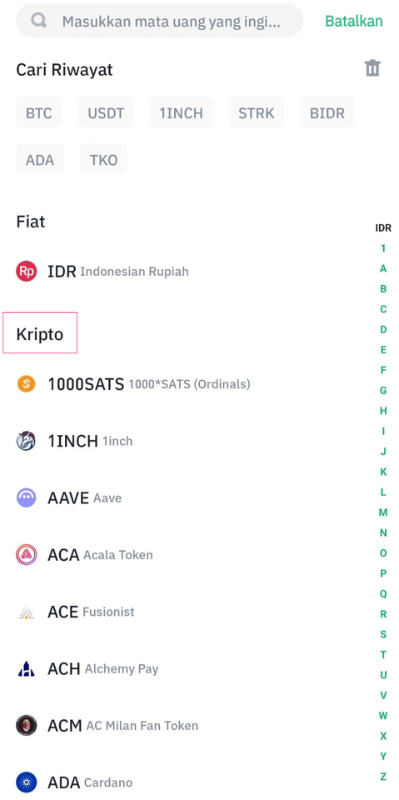Viewport: 399px width, 800px height.
Task: Tap the BIDR history chip
Action: 327,112
